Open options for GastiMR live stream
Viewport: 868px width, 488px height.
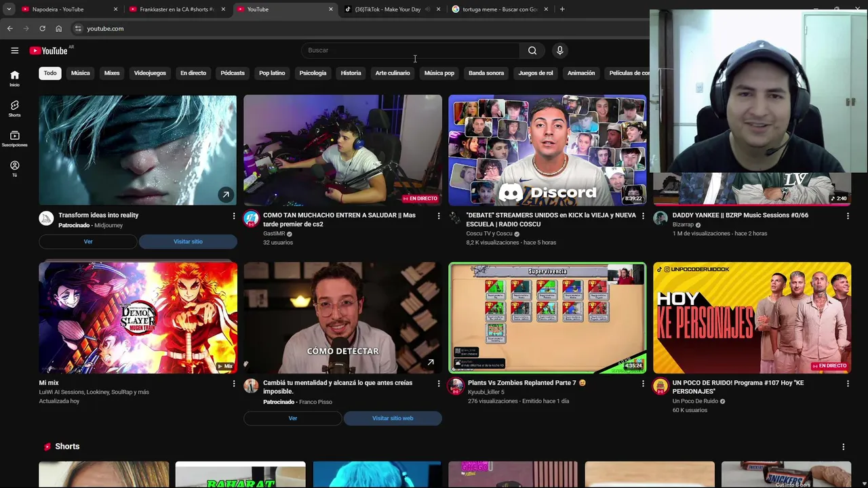tap(439, 216)
